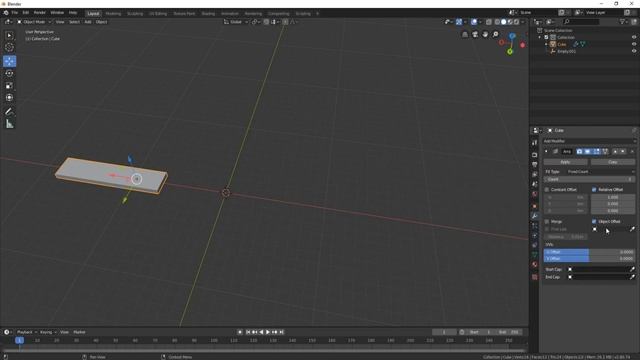Move the Array modifier up
640x360 pixels.
[616, 151]
